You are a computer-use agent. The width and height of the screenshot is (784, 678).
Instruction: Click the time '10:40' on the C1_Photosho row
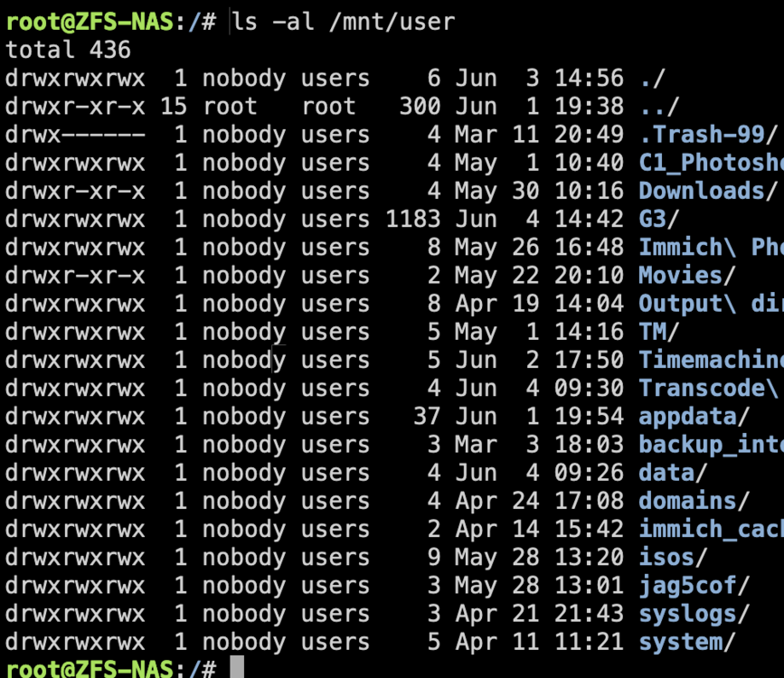[x=590, y=163]
